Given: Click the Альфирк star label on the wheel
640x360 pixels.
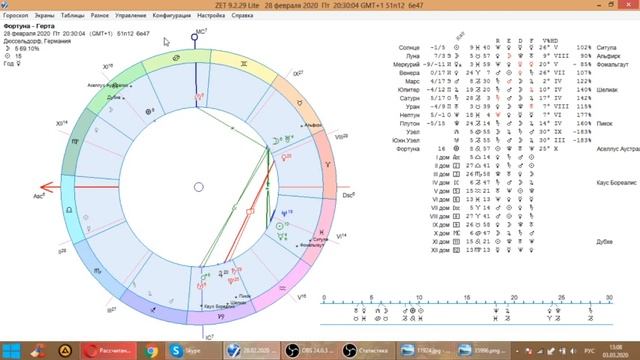Looking at the screenshot, I should click(x=313, y=125).
